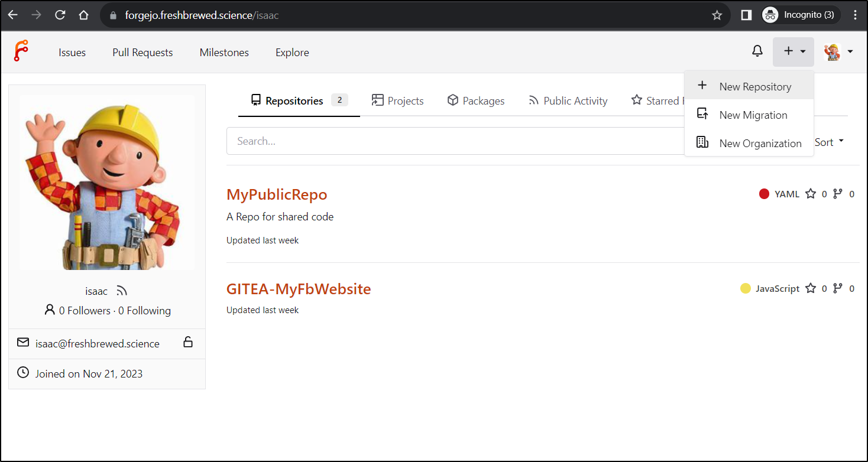The image size is (868, 462).
Task: Click the 0 Followers link
Action: (x=85, y=310)
